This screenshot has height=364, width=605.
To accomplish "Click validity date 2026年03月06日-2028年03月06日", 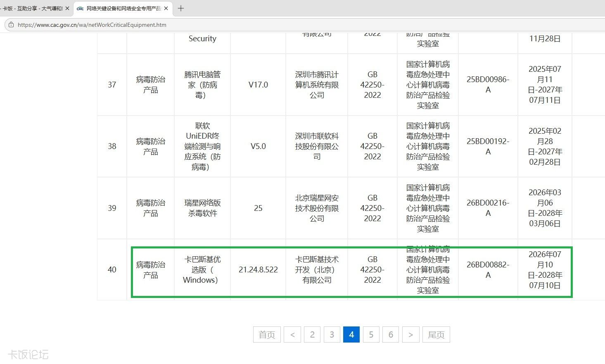I will pos(545,208).
